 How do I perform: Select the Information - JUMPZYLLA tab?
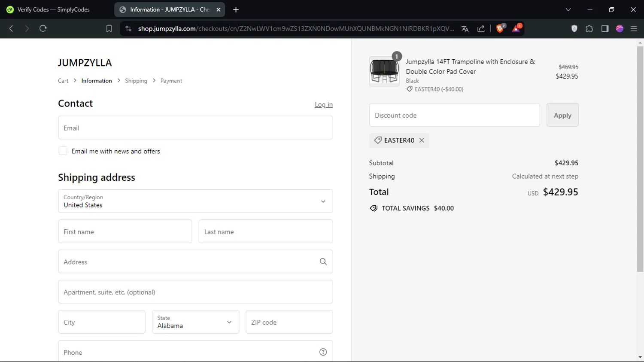point(170,9)
